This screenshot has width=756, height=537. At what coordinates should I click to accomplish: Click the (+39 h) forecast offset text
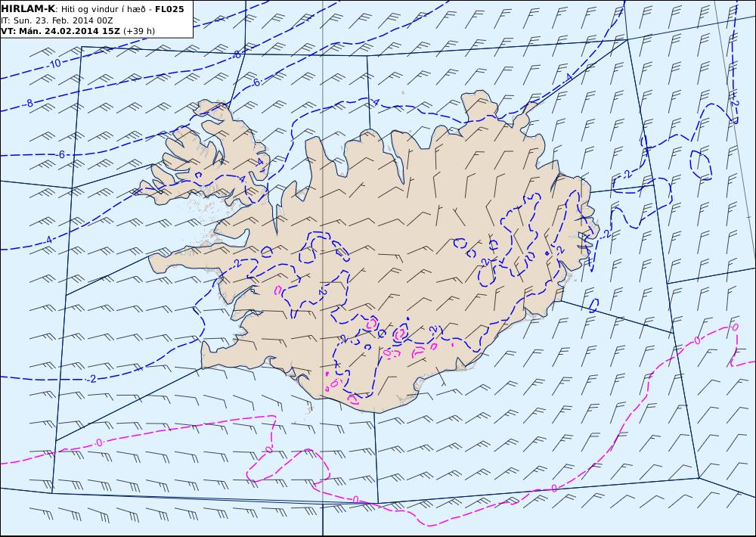[139, 31]
